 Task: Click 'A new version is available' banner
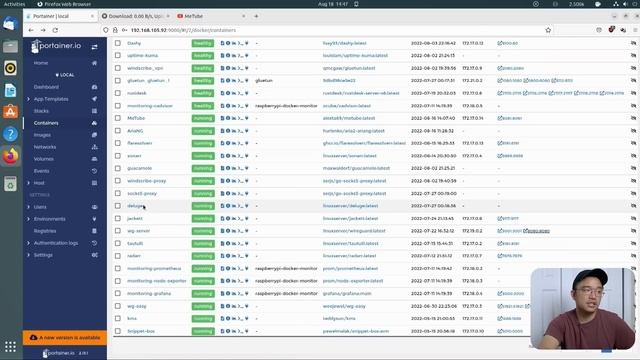65,338
